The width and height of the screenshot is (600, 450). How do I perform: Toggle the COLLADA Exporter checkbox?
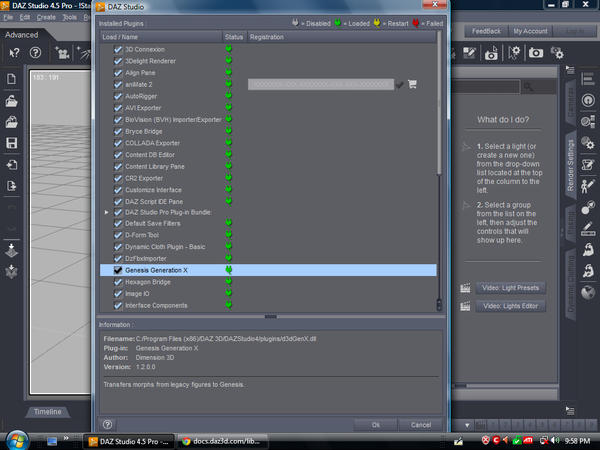click(x=118, y=143)
